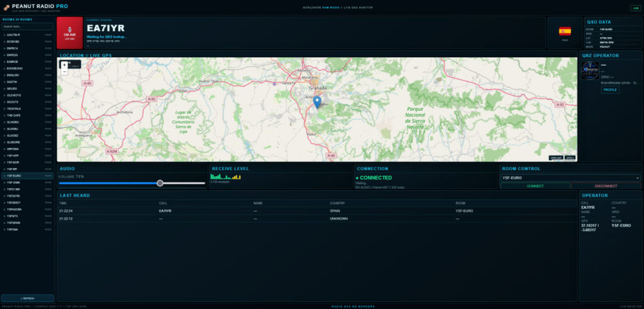The height and width of the screenshot is (309, 644).
Task: Click the LIVE status badge at top right
Action: [636, 8]
